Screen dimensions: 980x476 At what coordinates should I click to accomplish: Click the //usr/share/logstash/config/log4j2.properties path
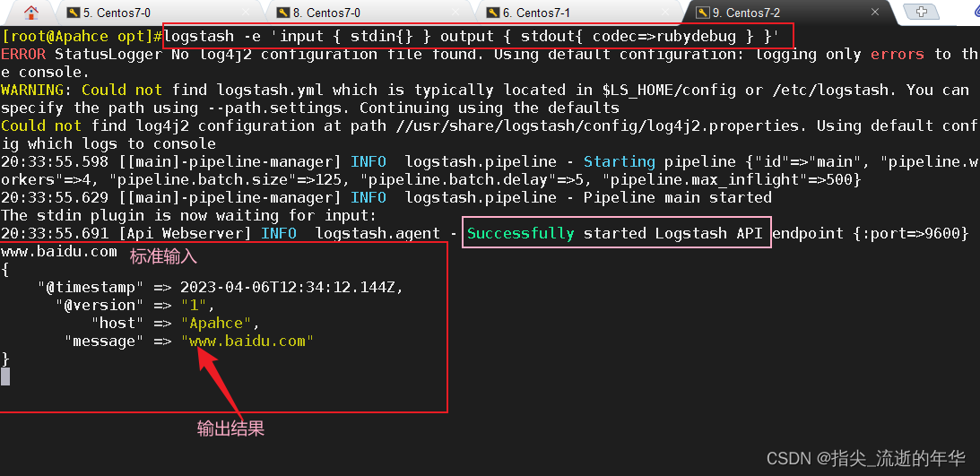coord(596,126)
